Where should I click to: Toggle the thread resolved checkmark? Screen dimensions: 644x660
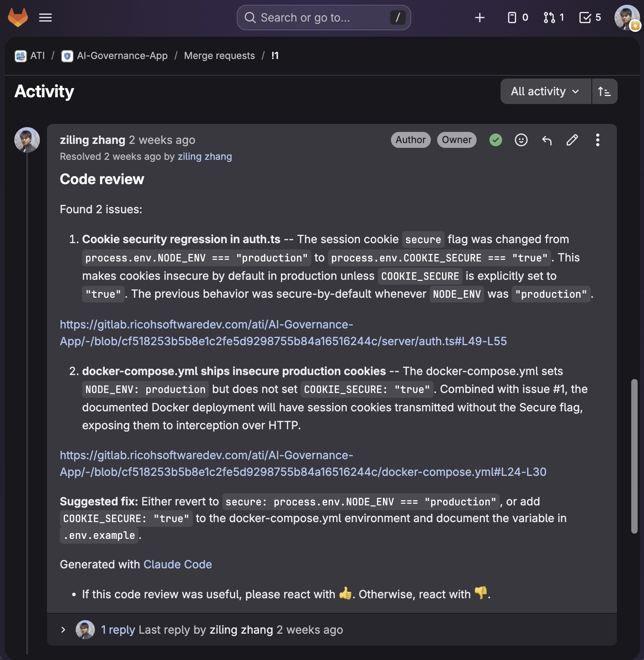495,140
